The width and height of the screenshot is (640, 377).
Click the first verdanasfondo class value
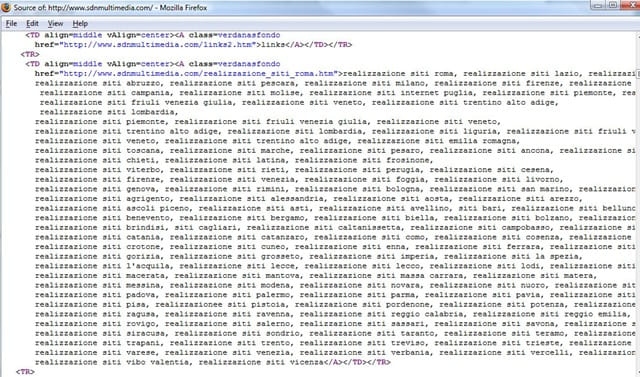pos(249,35)
